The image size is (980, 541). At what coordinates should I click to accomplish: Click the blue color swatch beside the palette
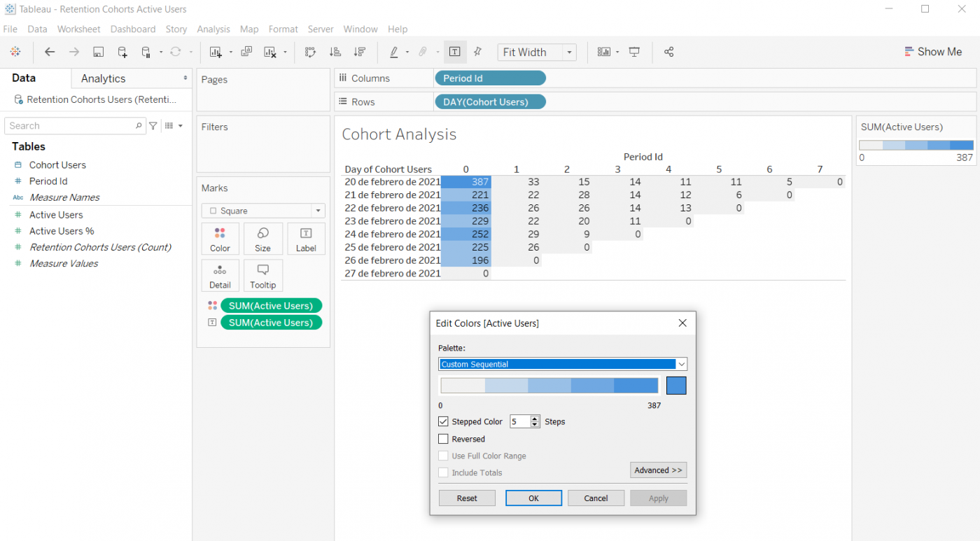(676, 386)
